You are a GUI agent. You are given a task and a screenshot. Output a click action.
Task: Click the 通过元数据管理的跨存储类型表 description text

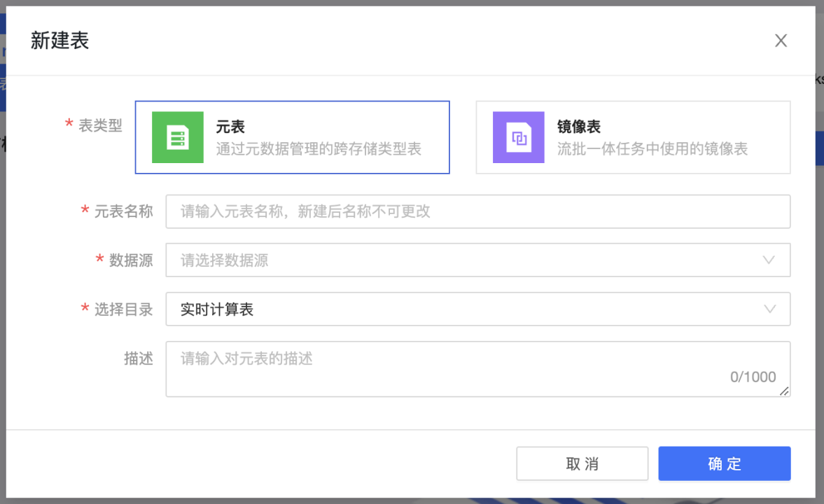click(x=319, y=149)
